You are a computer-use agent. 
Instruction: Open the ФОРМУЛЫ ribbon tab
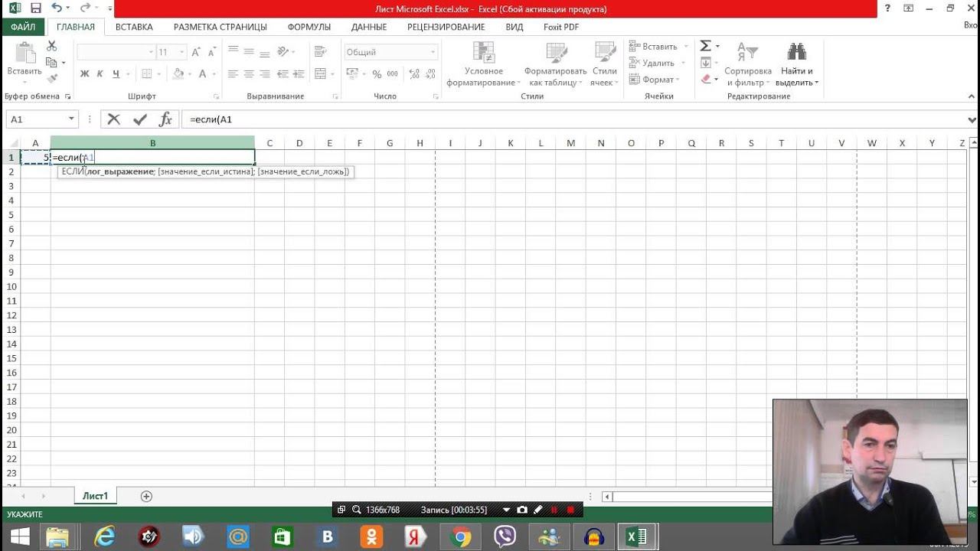[309, 27]
